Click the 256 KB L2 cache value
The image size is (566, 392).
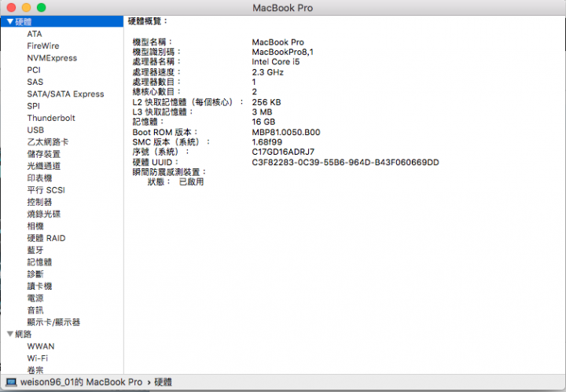pos(266,102)
